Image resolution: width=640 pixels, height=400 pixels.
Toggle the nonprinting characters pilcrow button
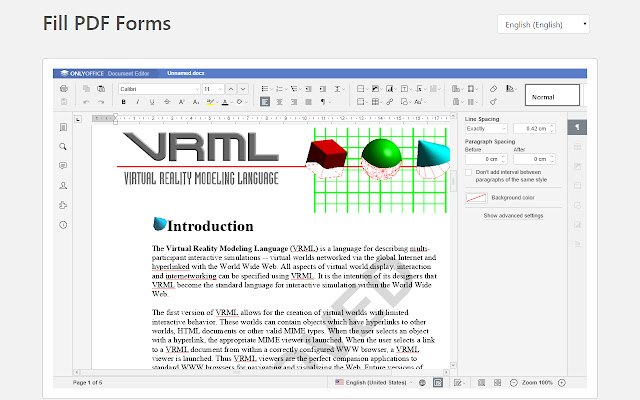tap(323, 102)
